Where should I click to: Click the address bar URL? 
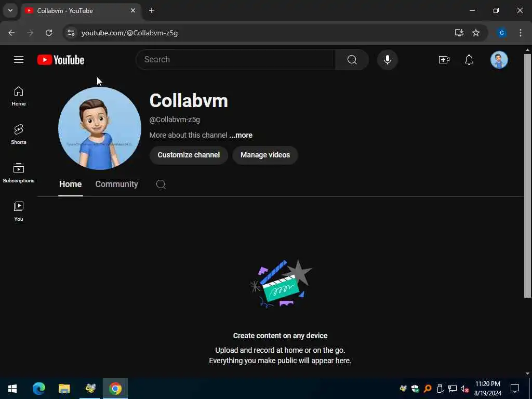pyautogui.click(x=129, y=33)
